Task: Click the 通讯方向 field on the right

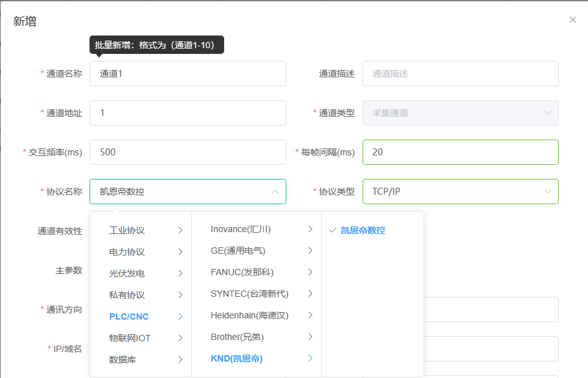Action: pyautogui.click(x=491, y=310)
